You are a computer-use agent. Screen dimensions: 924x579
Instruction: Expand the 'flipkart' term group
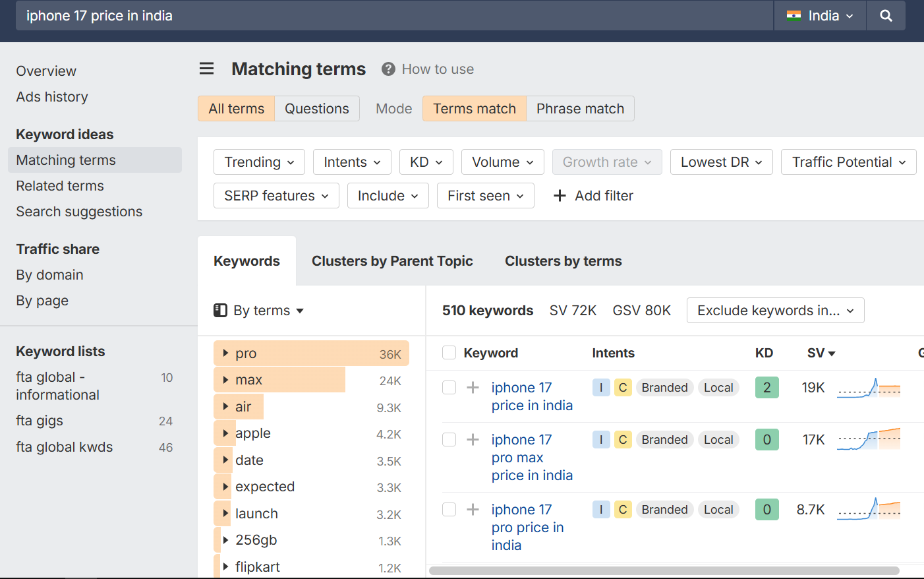coord(225,567)
